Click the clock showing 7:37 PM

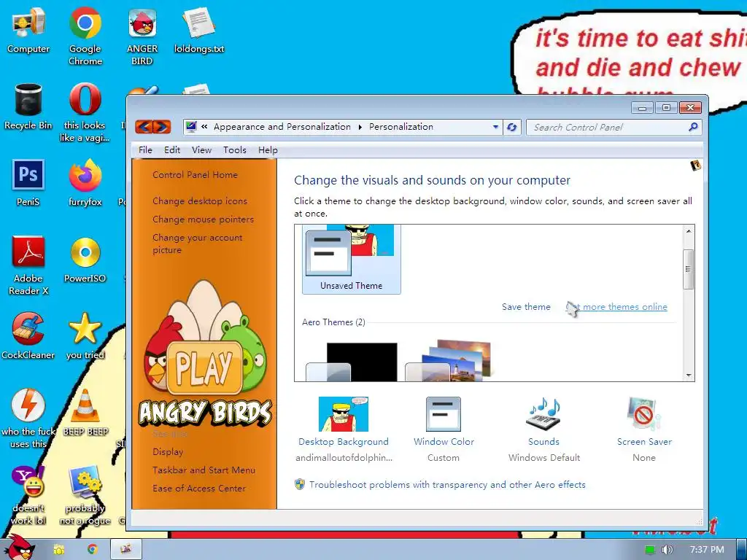[707, 550]
